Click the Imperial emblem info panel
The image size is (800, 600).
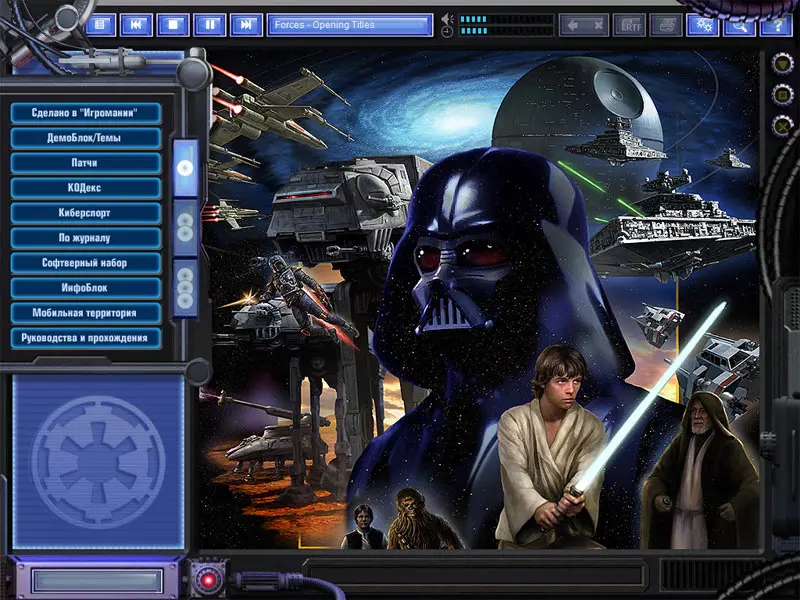click(98, 462)
